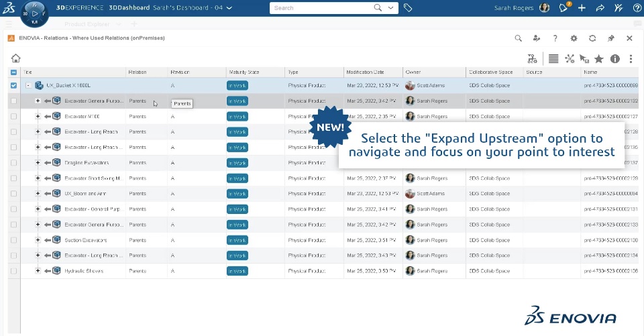Check the Dragline Excavators row checkbox
Viewport: 644px width, 336px height.
tap(13, 163)
